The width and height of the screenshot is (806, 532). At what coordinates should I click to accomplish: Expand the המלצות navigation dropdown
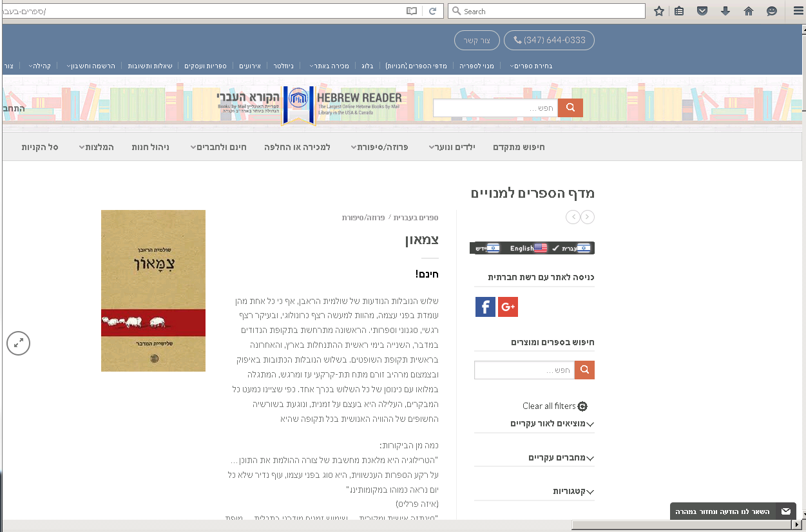pos(96,147)
